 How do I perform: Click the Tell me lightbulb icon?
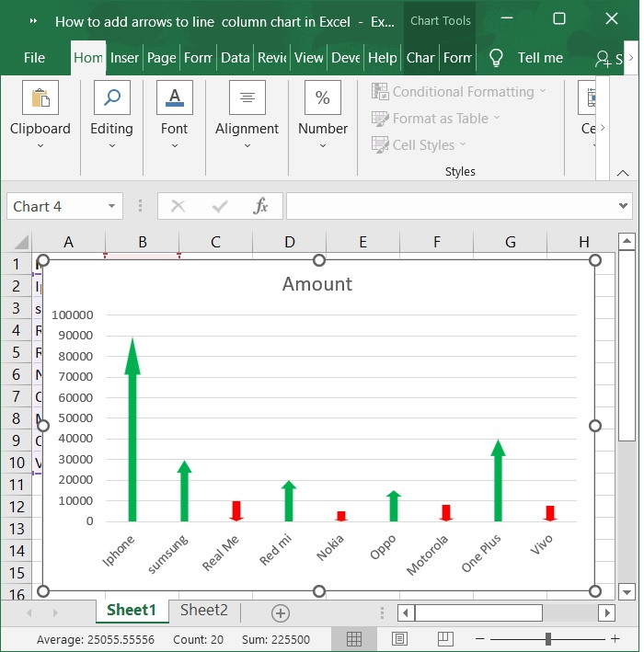496,58
